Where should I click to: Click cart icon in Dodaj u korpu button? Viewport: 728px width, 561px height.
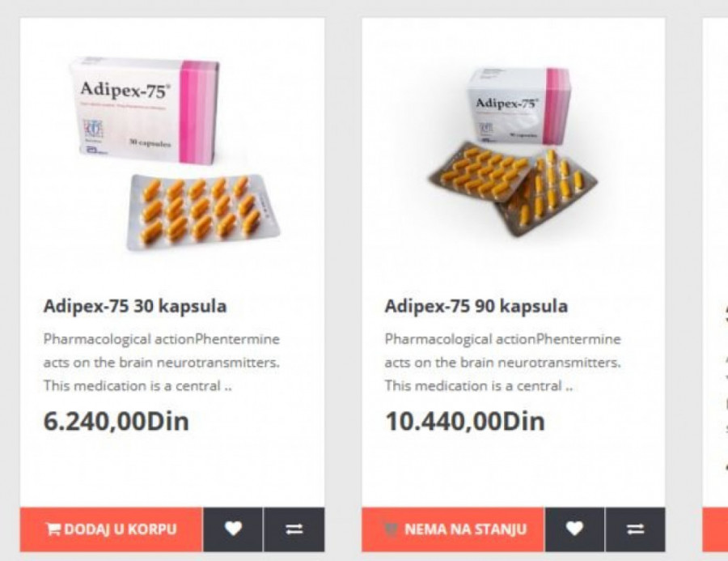53,529
